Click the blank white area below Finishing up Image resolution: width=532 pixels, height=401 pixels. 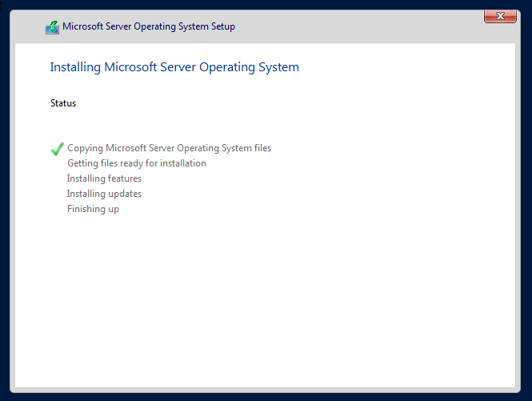pos(265,299)
